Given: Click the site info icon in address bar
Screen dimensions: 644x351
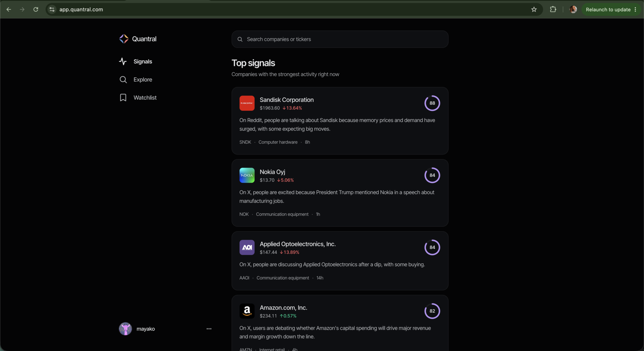Looking at the screenshot, I should (x=52, y=10).
